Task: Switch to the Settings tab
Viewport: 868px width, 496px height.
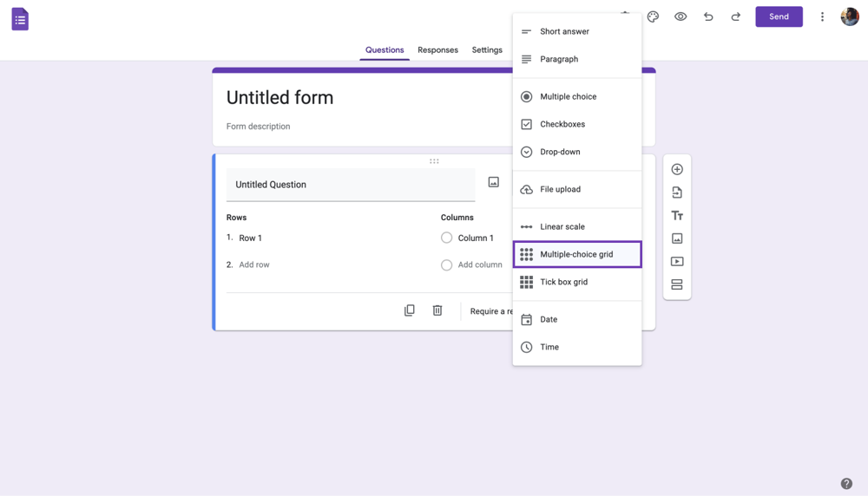Action: (487, 49)
